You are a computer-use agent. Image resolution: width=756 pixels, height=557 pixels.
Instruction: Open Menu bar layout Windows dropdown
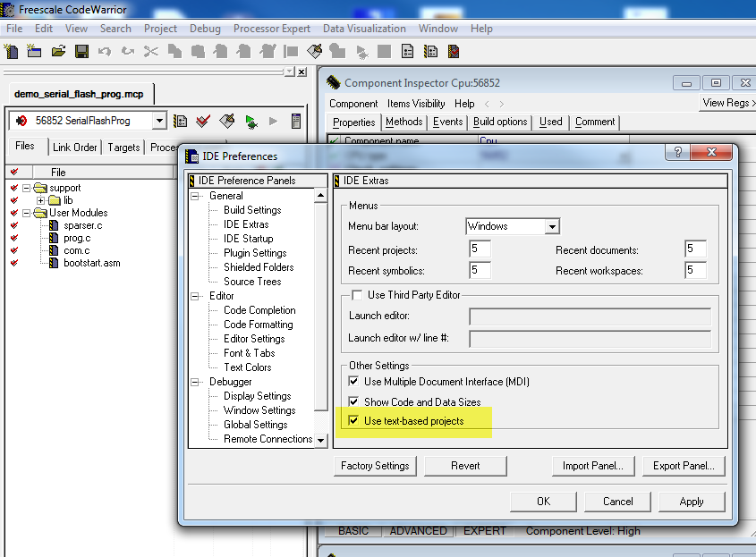point(552,226)
